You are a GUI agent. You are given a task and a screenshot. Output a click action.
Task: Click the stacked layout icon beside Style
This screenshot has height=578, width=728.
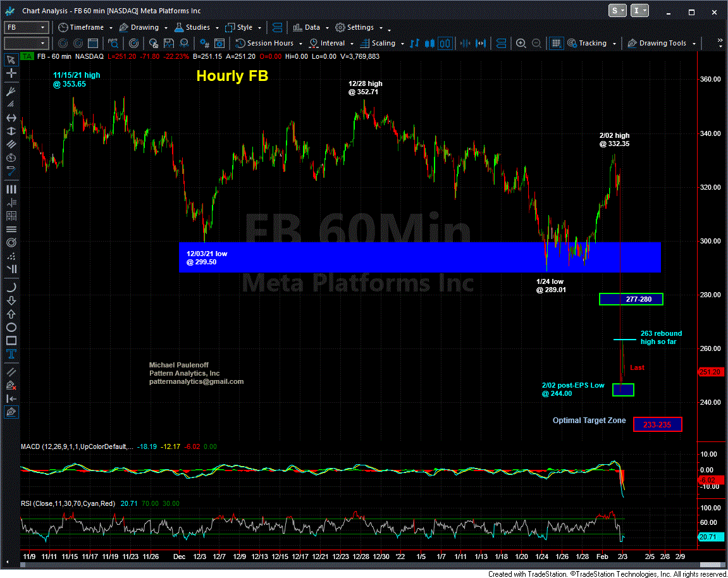tap(277, 27)
